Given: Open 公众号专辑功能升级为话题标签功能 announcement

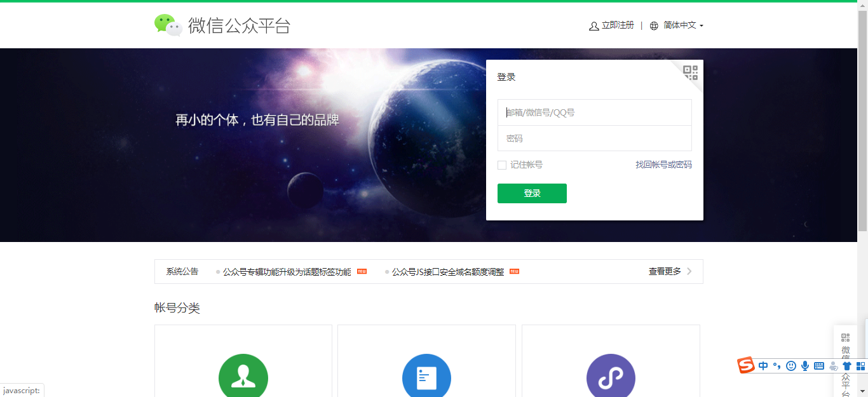Looking at the screenshot, I should [x=287, y=272].
